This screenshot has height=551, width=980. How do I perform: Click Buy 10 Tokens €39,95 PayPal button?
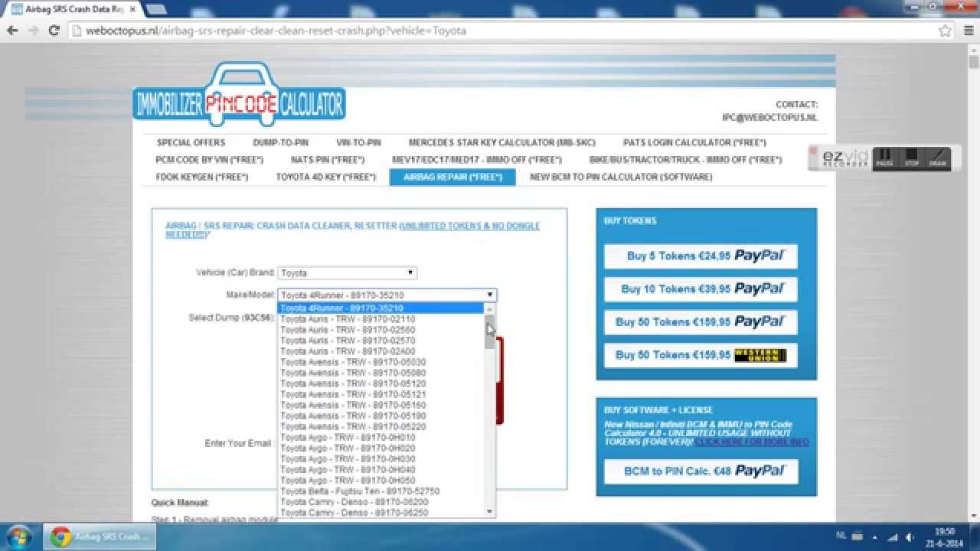[701, 289]
